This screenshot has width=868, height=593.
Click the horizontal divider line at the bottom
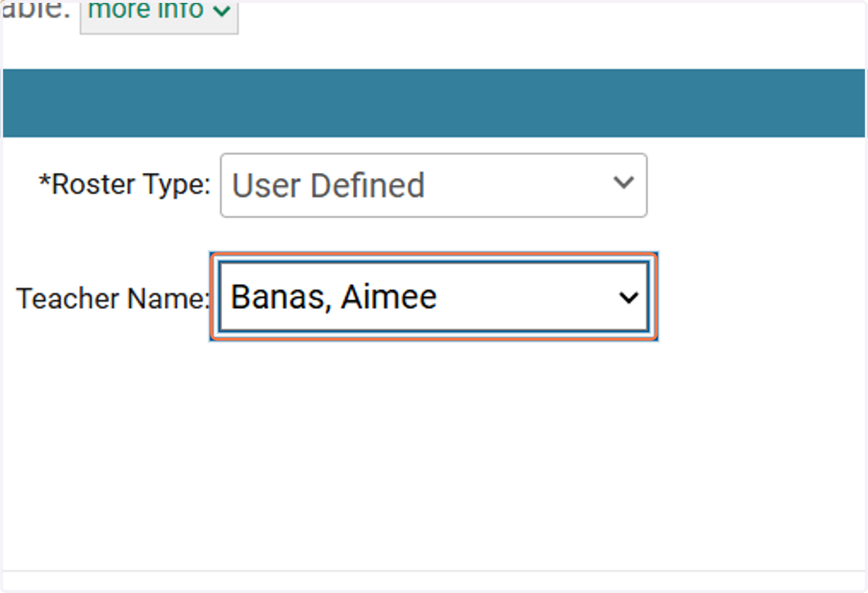tap(434, 571)
